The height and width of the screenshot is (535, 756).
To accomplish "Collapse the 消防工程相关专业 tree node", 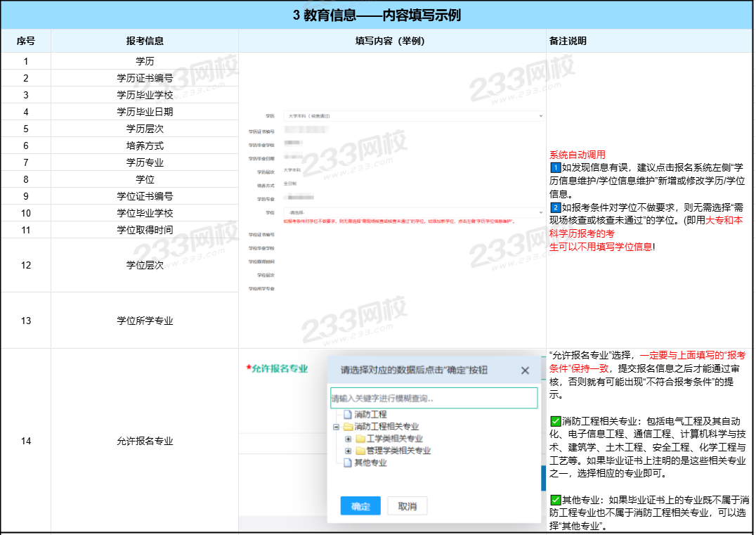I will click(x=336, y=427).
